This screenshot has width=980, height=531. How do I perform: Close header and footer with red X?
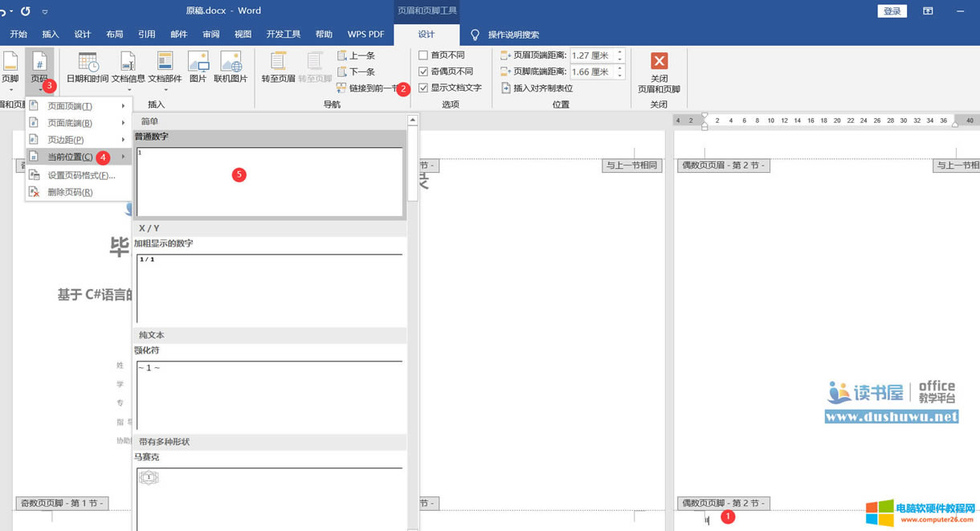(x=659, y=62)
